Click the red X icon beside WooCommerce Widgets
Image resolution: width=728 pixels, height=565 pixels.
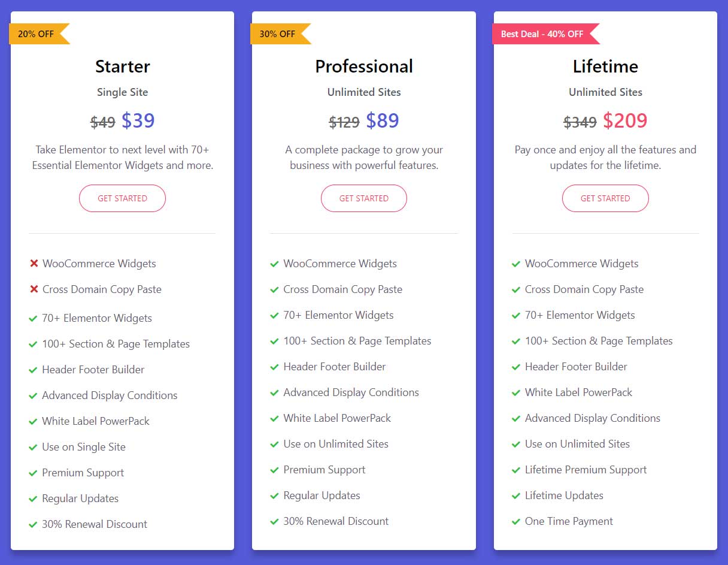[34, 264]
